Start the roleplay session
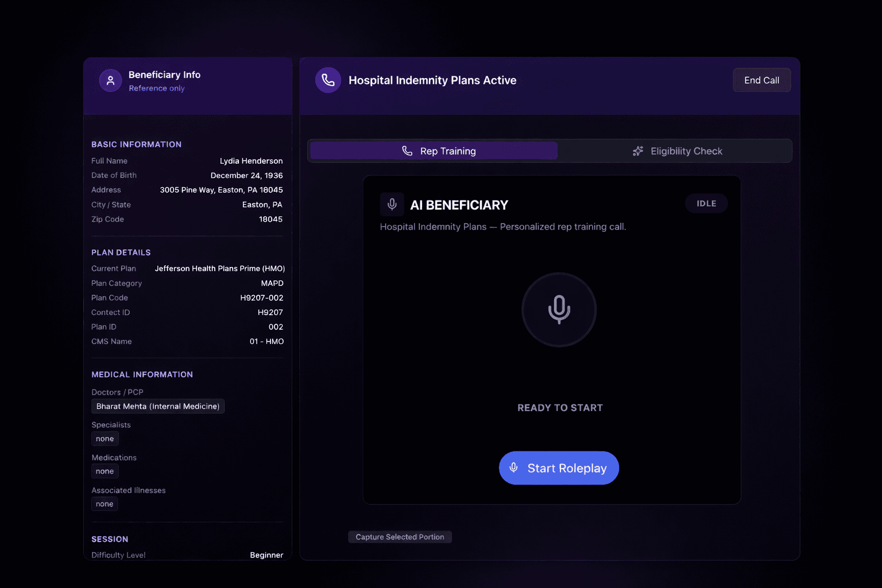This screenshot has width=882, height=588. tap(559, 468)
